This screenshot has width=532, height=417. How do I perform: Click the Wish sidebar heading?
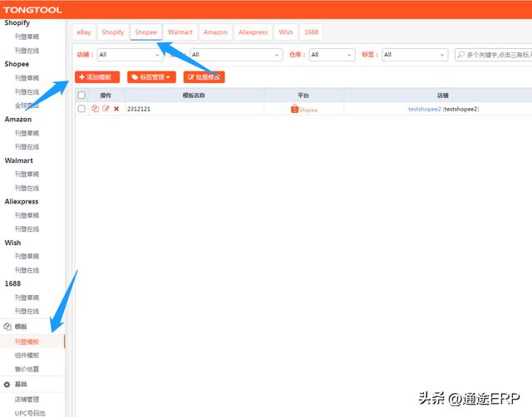12,243
